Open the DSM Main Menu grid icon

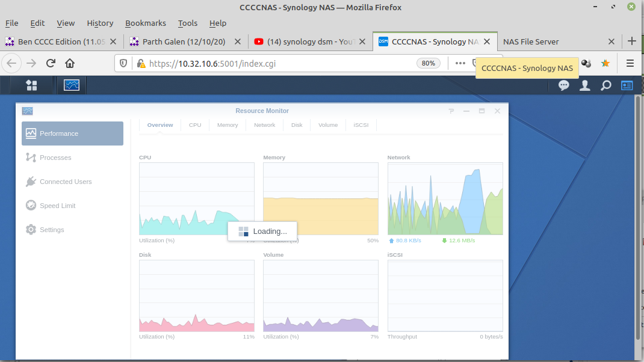pos(31,85)
